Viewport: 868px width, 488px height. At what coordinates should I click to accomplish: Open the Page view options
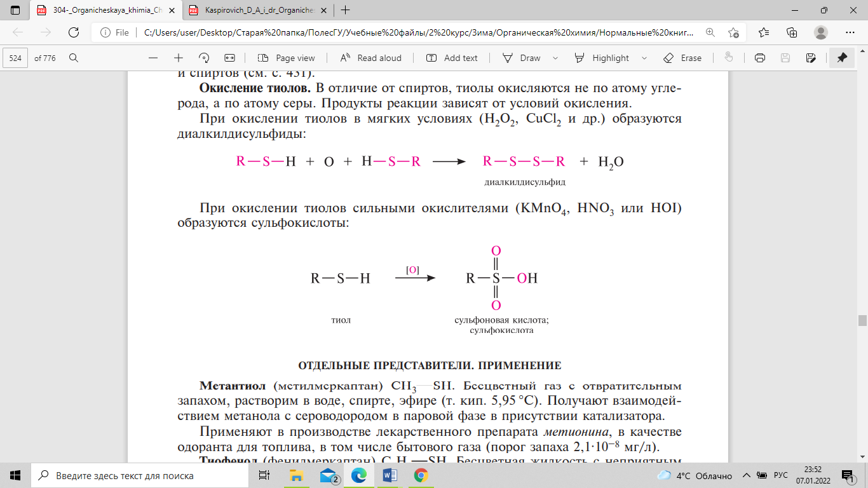point(287,58)
